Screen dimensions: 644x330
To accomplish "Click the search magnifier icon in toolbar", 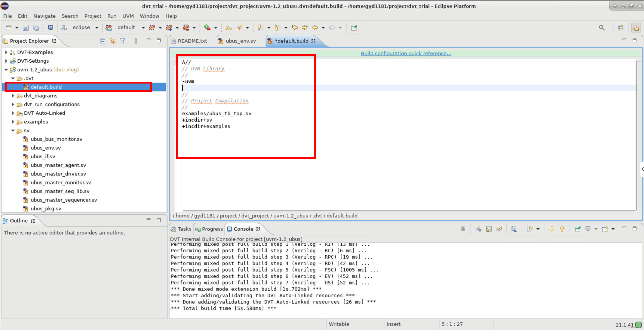I will 602,28.
